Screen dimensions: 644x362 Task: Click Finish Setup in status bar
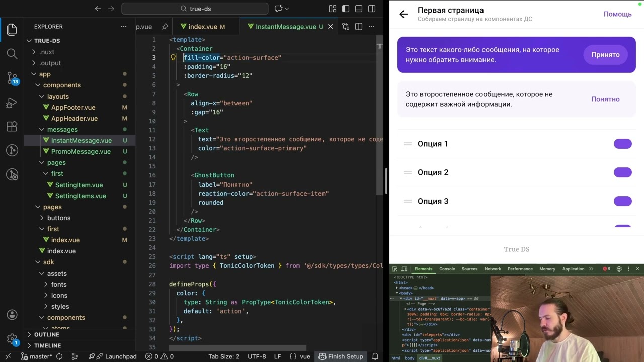pyautogui.click(x=340, y=356)
